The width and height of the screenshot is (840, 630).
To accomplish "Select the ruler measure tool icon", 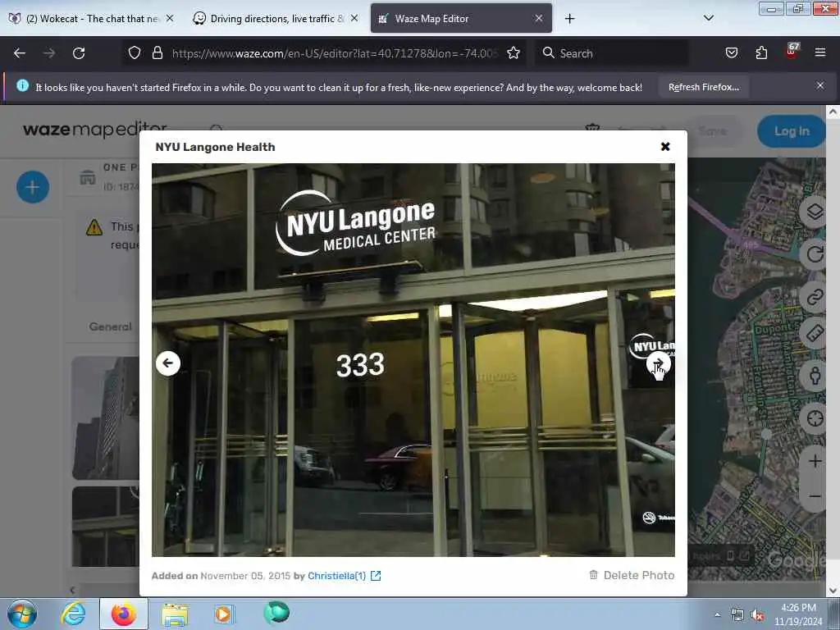I will [x=815, y=333].
